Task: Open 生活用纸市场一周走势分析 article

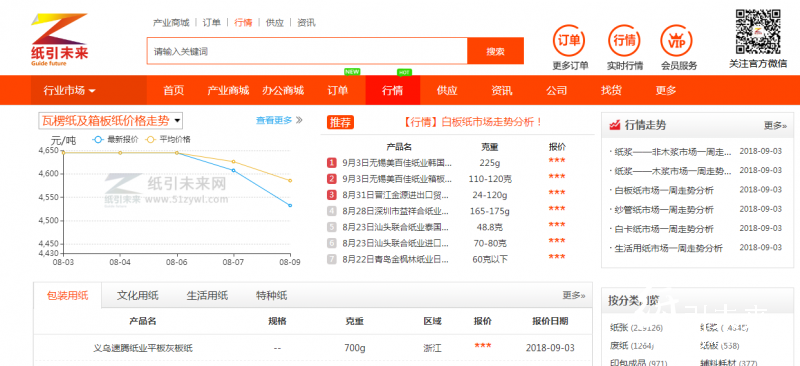Action: click(668, 248)
